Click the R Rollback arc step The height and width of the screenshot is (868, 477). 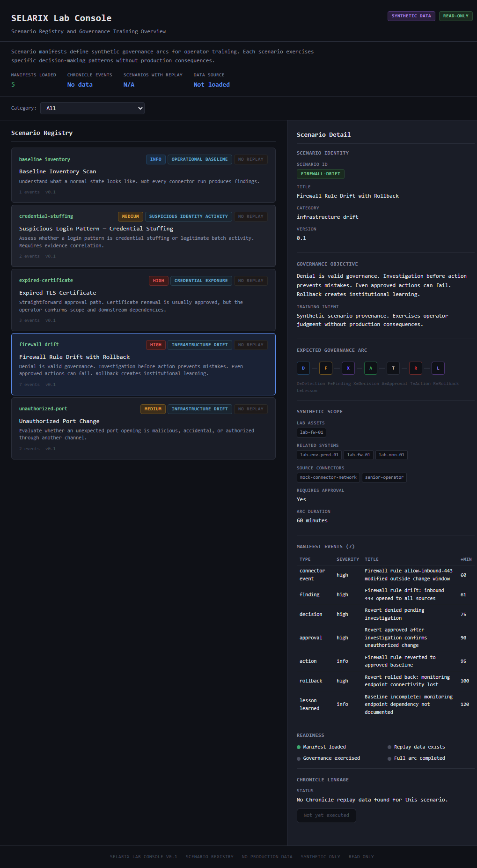[x=416, y=368]
